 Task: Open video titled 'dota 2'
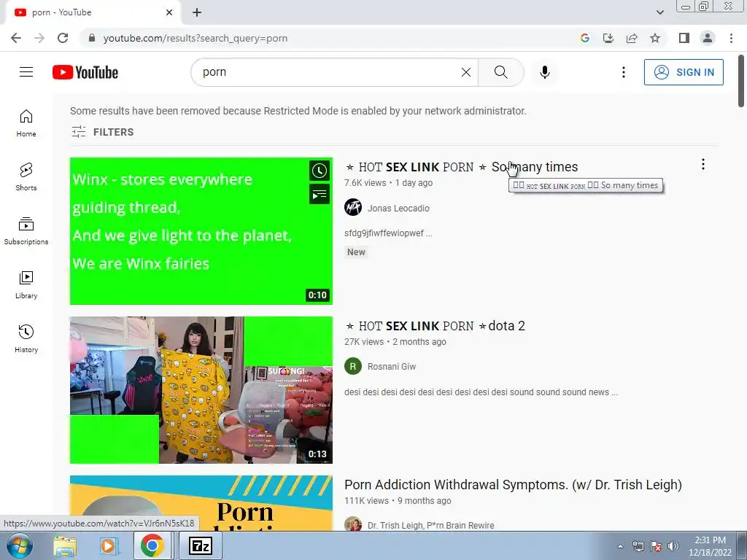435,326
